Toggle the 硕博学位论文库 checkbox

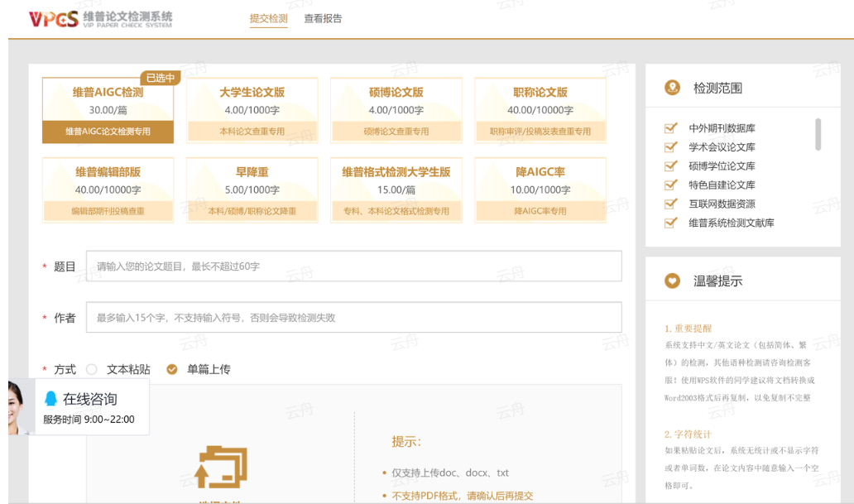671,166
